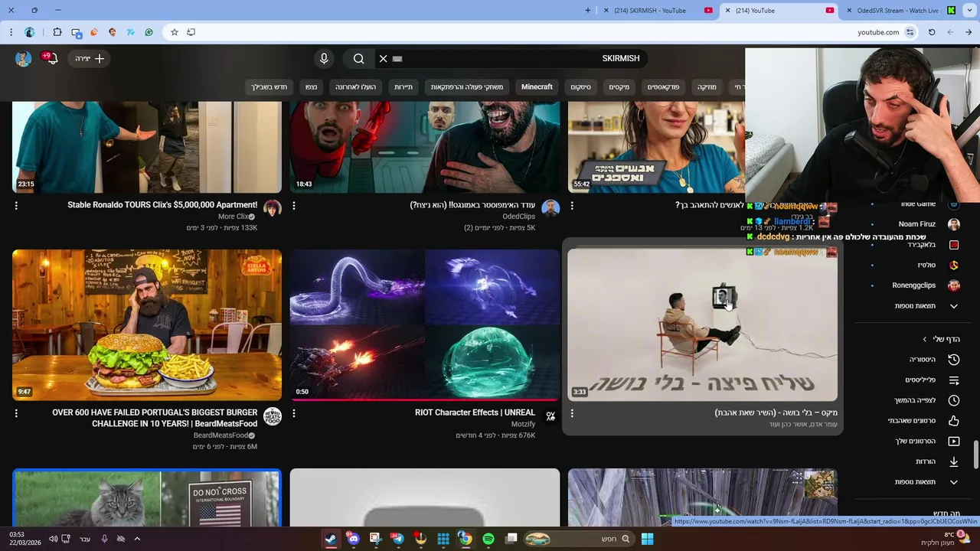Screen dimensions: 980x551
Task: Open Spotify from the taskbar
Action: (x=488, y=539)
